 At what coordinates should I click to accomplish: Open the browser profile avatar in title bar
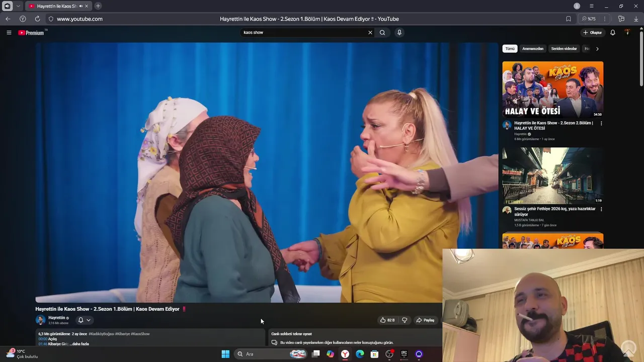577,6
